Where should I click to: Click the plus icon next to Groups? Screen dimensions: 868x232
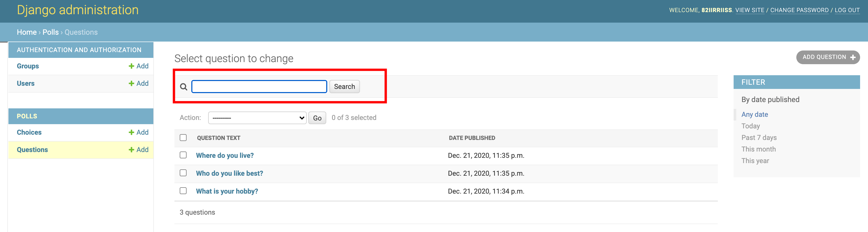click(131, 66)
